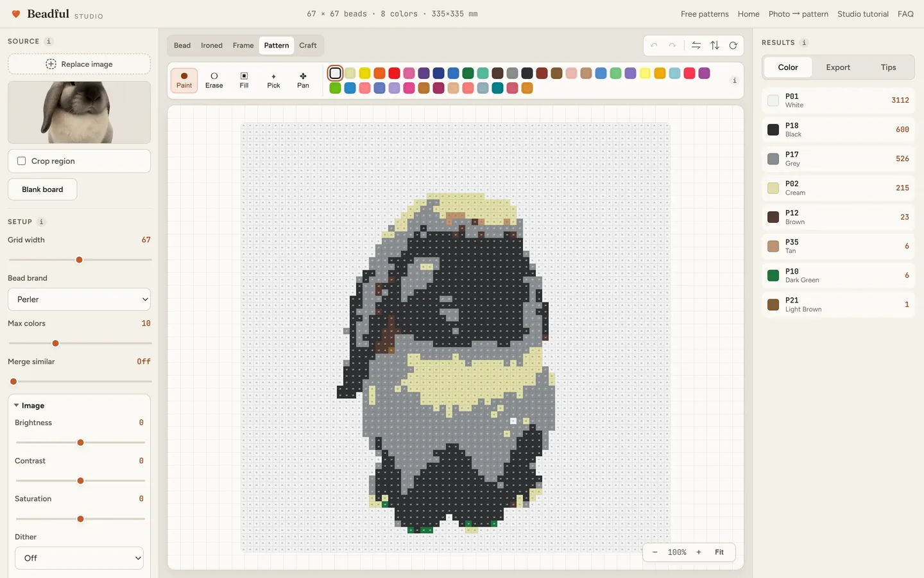The height and width of the screenshot is (578, 924).
Task: Click the rabbit source image thumbnail
Action: [x=80, y=112]
